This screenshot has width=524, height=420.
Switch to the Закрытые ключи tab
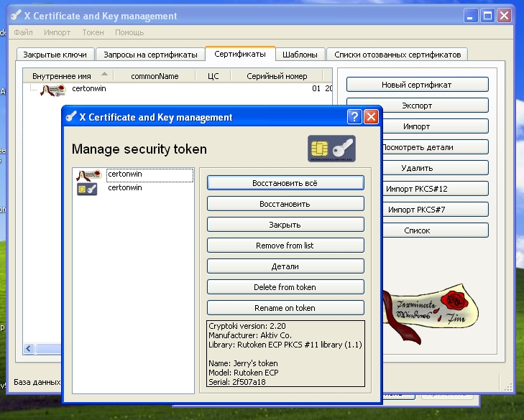[x=55, y=55]
